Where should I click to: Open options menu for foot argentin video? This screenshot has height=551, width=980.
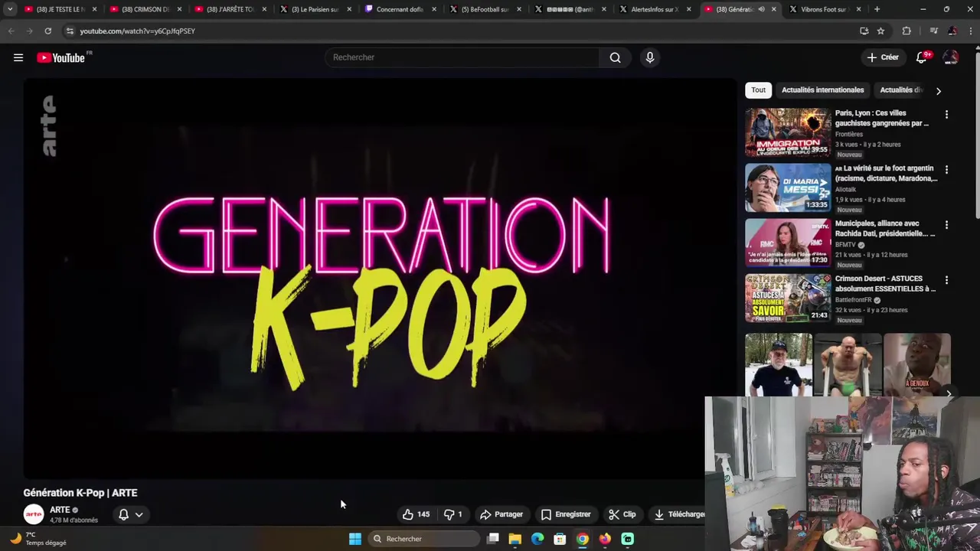[x=946, y=170]
